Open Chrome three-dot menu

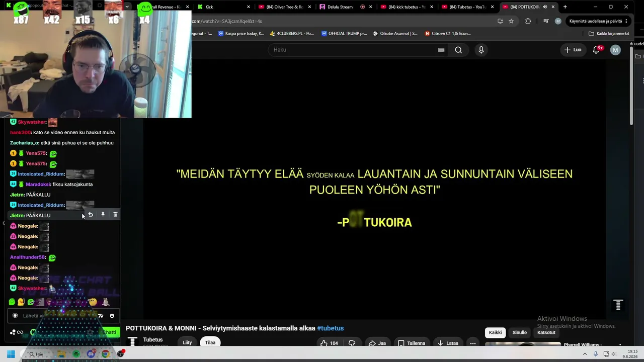pos(626,21)
